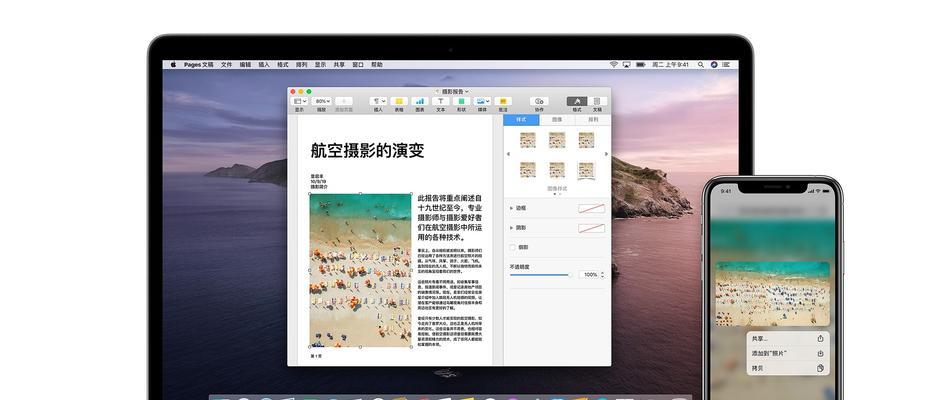Select the curved-shadow image style thumbnail
The height and width of the screenshot is (400, 926).
[586, 170]
